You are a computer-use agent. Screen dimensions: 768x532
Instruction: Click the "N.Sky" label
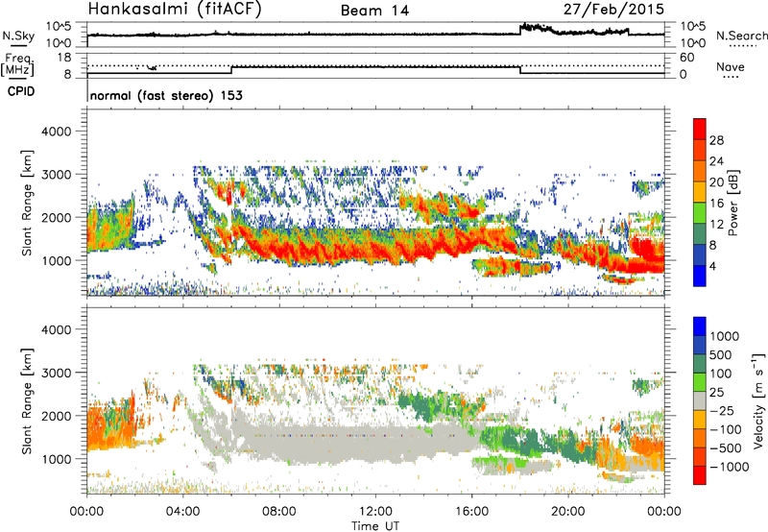[18, 36]
